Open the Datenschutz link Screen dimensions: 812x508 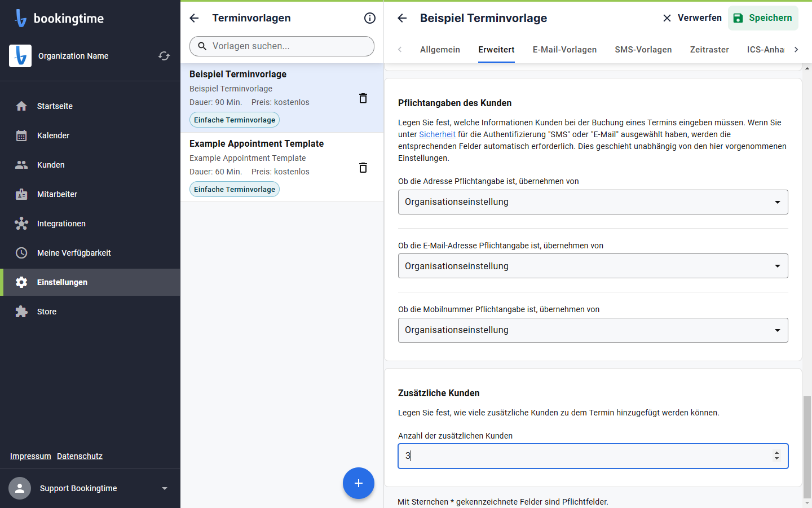pyautogui.click(x=80, y=456)
